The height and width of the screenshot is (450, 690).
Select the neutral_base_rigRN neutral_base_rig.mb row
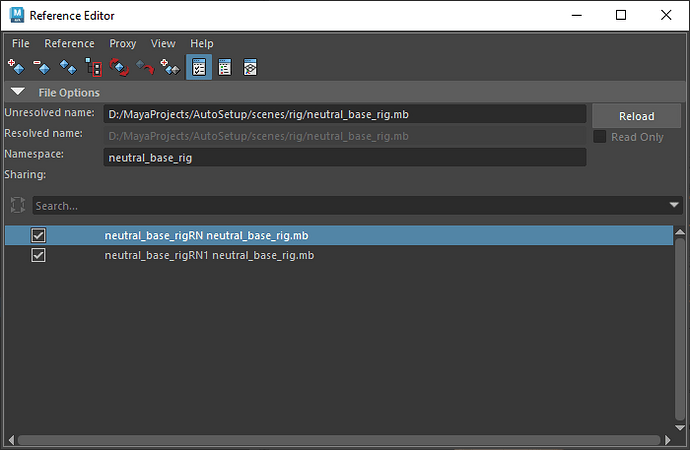point(339,235)
